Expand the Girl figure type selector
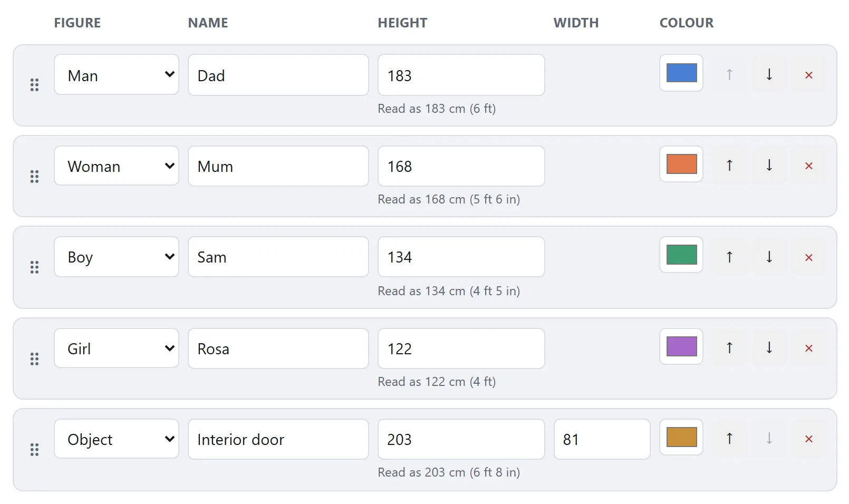The image size is (849, 504). pyautogui.click(x=117, y=348)
